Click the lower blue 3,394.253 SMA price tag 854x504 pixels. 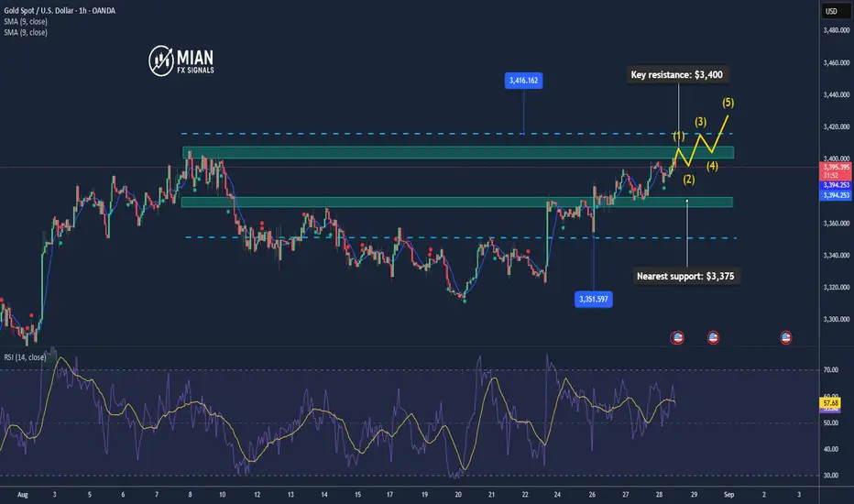pyautogui.click(x=836, y=195)
